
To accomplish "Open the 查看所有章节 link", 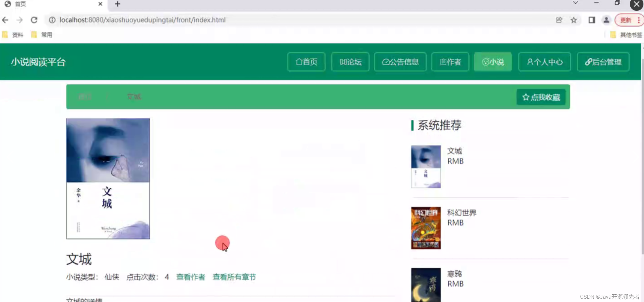I will coord(234,277).
